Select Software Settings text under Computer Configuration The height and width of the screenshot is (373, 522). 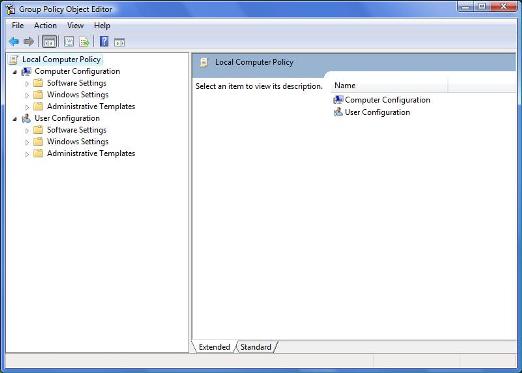[77, 83]
